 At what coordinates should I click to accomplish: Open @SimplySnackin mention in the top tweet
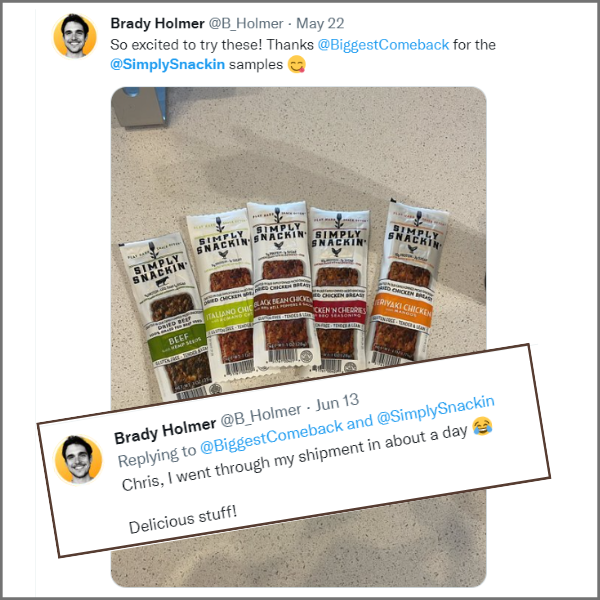coord(168,64)
